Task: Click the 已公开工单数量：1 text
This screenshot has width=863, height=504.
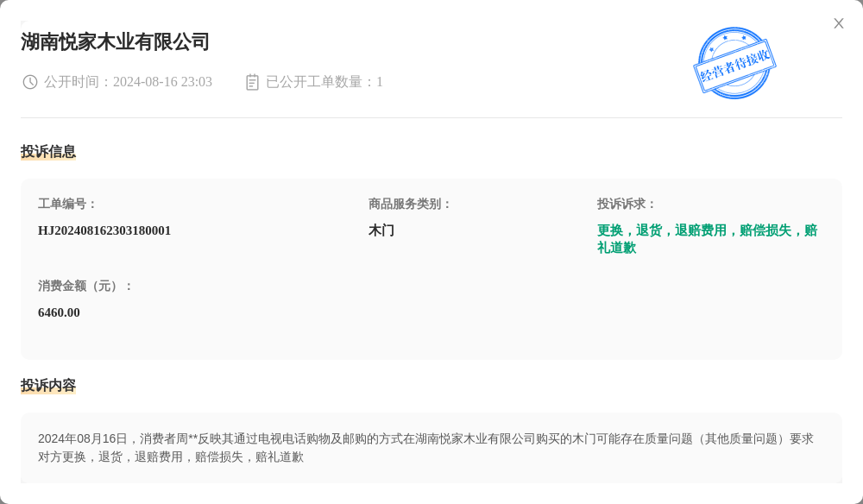Action: point(324,82)
